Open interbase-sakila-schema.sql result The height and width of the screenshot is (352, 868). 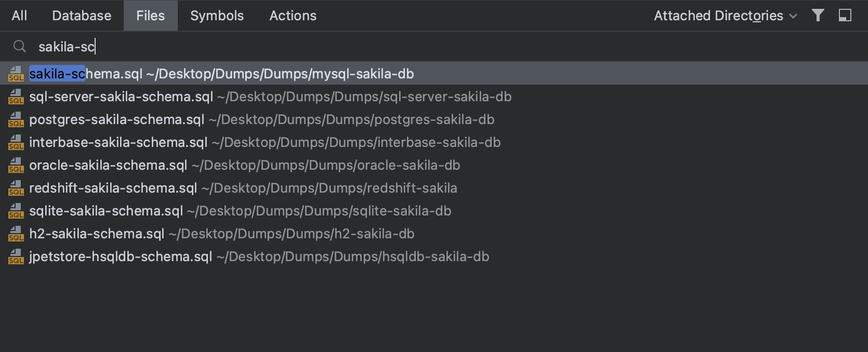point(434,142)
